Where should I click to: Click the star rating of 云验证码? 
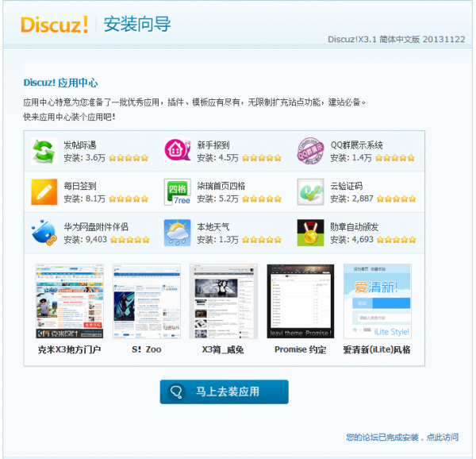[396, 199]
